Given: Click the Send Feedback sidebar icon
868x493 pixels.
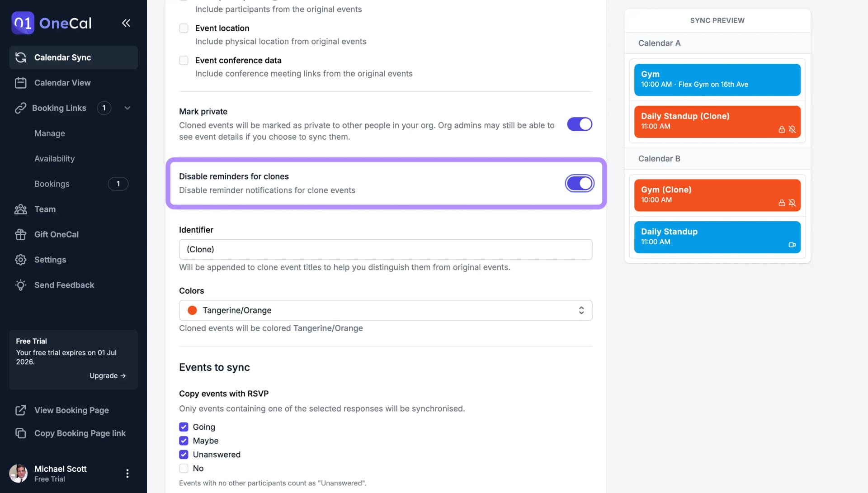Looking at the screenshot, I should [20, 285].
